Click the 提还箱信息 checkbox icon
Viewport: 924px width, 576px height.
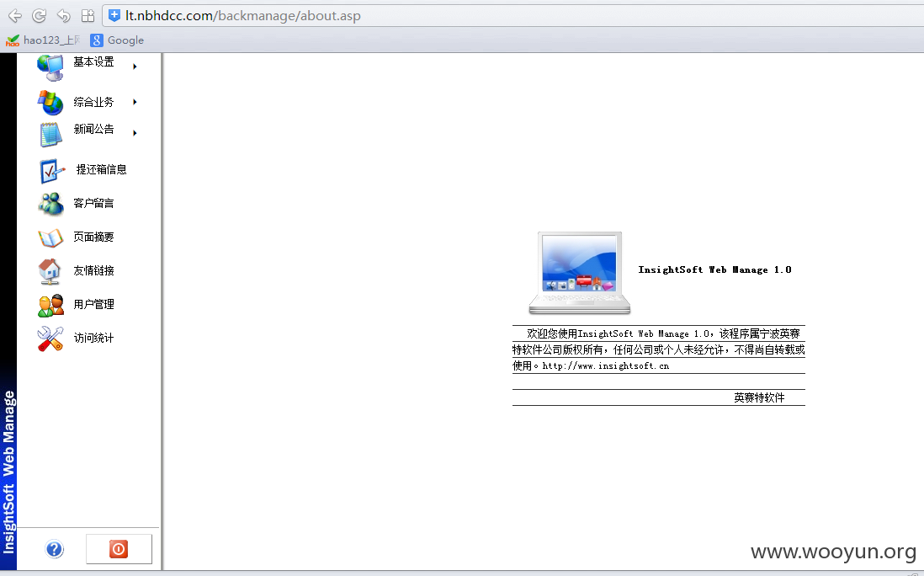coord(52,171)
